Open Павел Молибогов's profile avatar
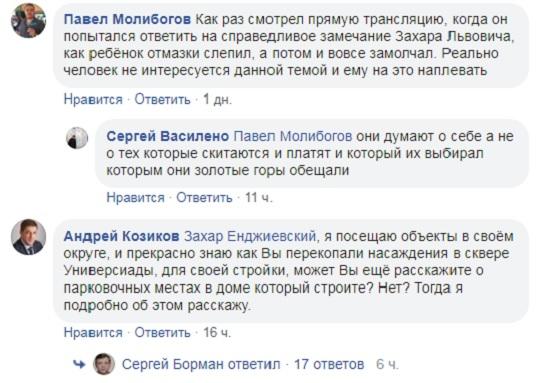The height and width of the screenshot is (383, 540). (28, 20)
